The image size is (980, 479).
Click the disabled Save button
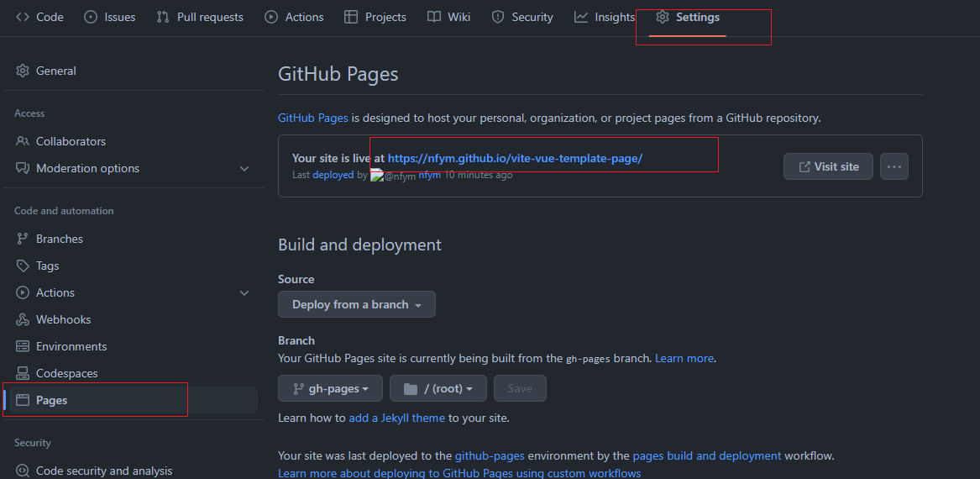click(x=520, y=388)
